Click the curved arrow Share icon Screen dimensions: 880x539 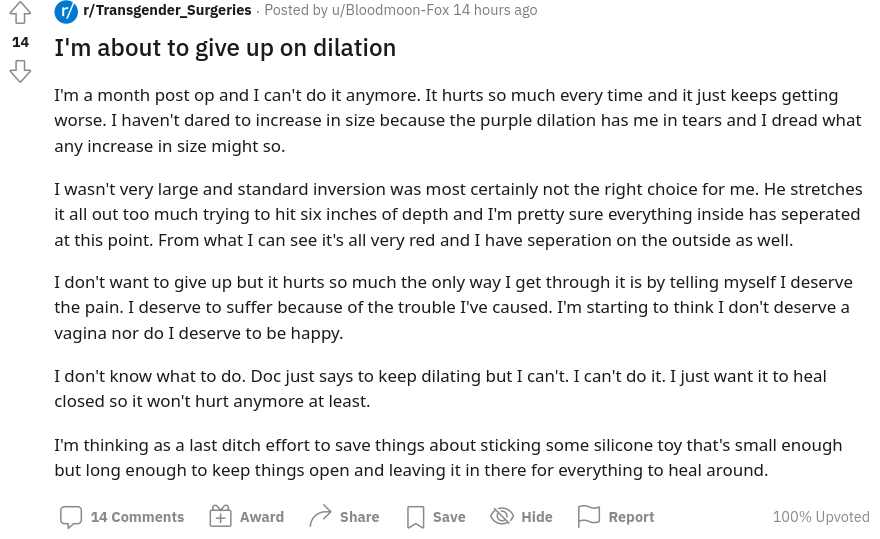[320, 516]
